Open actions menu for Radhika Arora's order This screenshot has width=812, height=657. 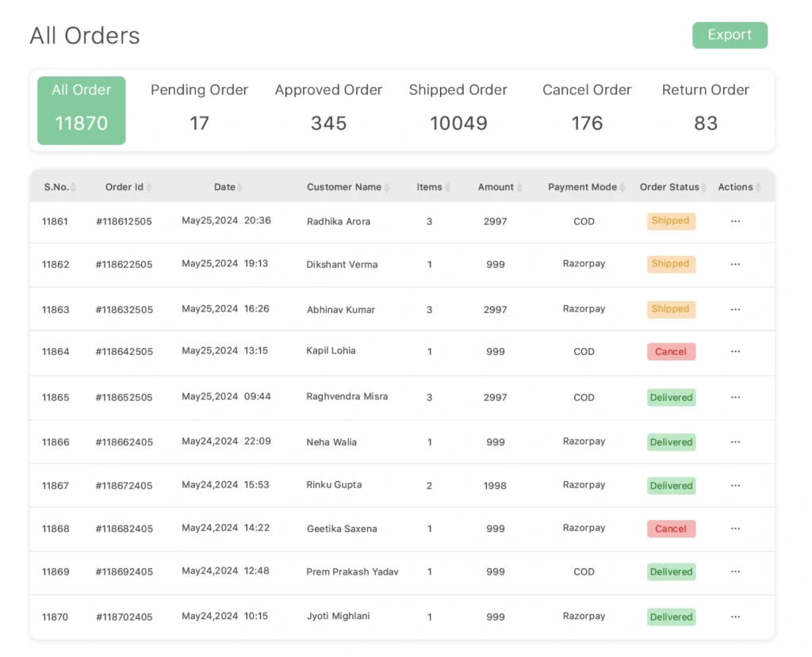tap(735, 222)
